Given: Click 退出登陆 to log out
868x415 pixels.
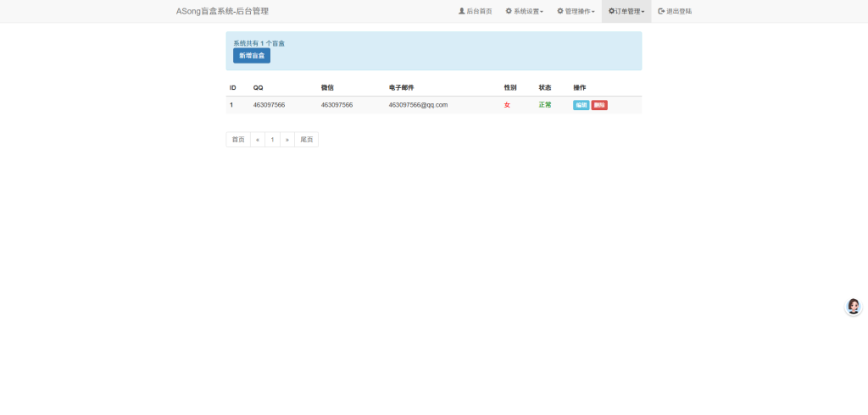Looking at the screenshot, I should 675,11.
